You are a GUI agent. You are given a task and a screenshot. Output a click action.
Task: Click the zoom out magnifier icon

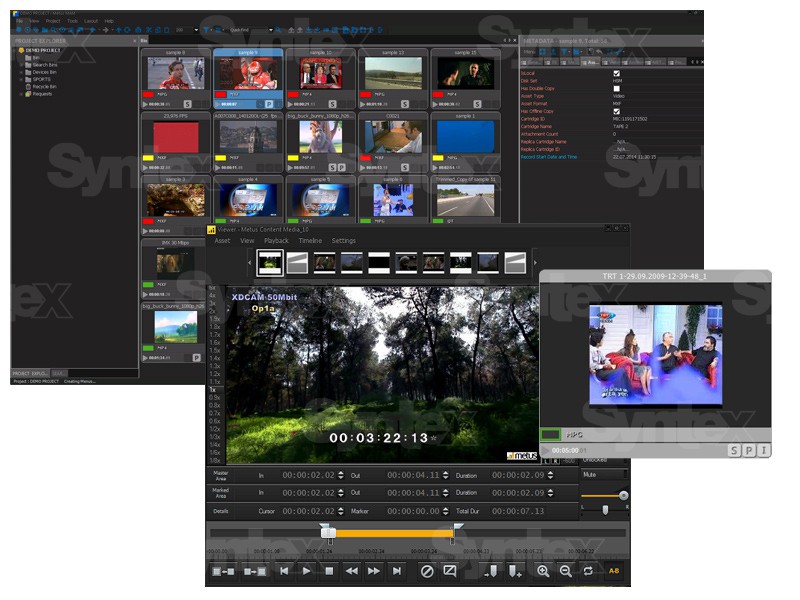[565, 571]
